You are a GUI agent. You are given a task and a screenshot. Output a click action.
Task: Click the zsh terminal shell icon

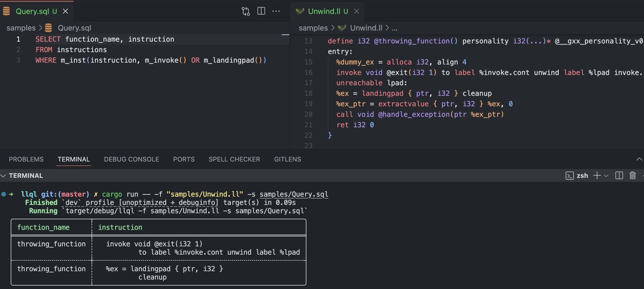coord(570,175)
